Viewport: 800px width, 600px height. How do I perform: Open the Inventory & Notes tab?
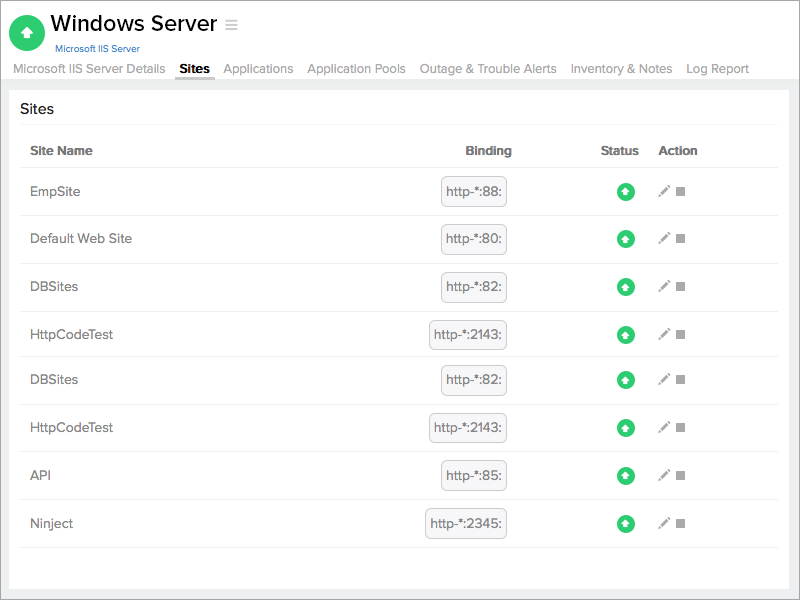(x=621, y=69)
